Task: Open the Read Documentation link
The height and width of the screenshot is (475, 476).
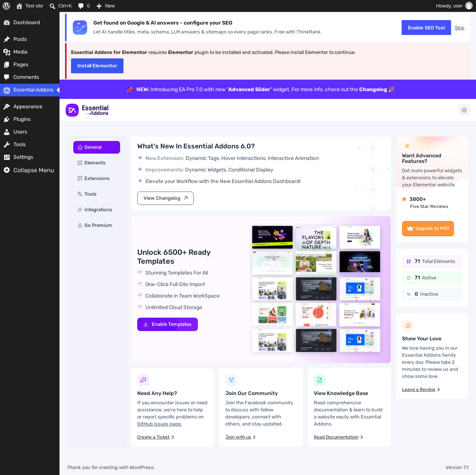Action: point(338,437)
